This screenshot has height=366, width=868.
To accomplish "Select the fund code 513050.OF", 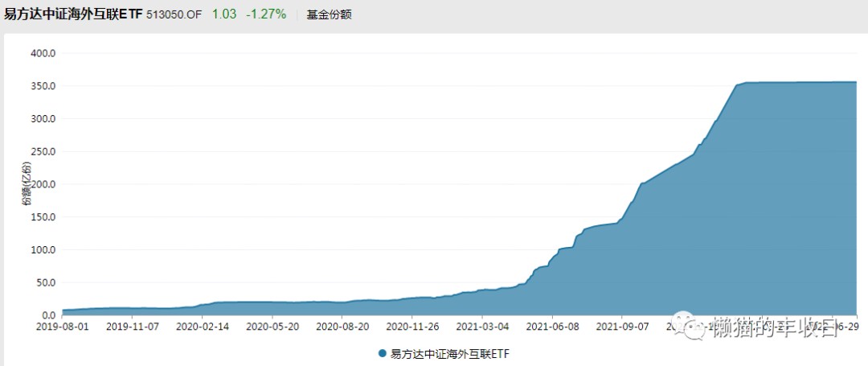I will point(174,14).
